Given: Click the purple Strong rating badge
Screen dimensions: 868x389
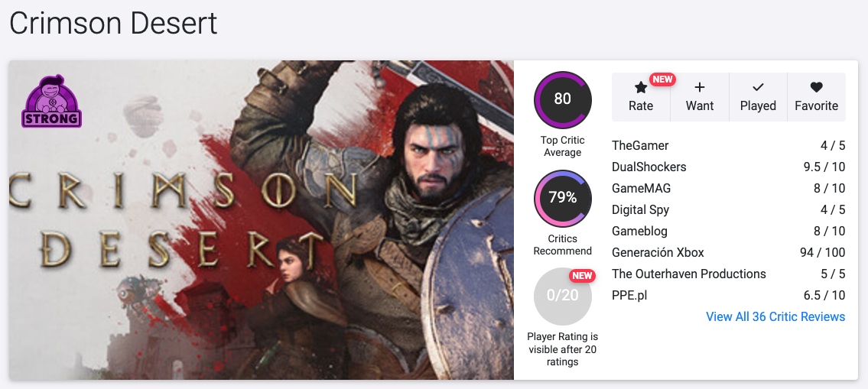Looking at the screenshot, I should [x=52, y=102].
